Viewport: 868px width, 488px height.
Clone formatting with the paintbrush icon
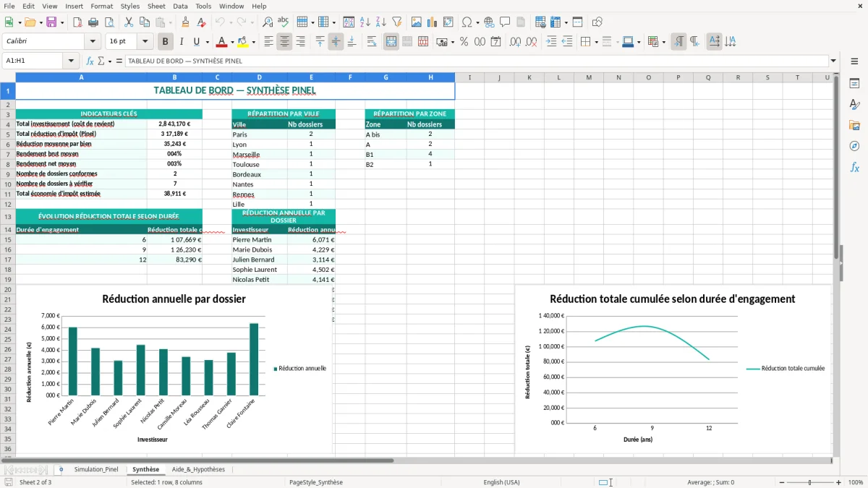coord(186,22)
